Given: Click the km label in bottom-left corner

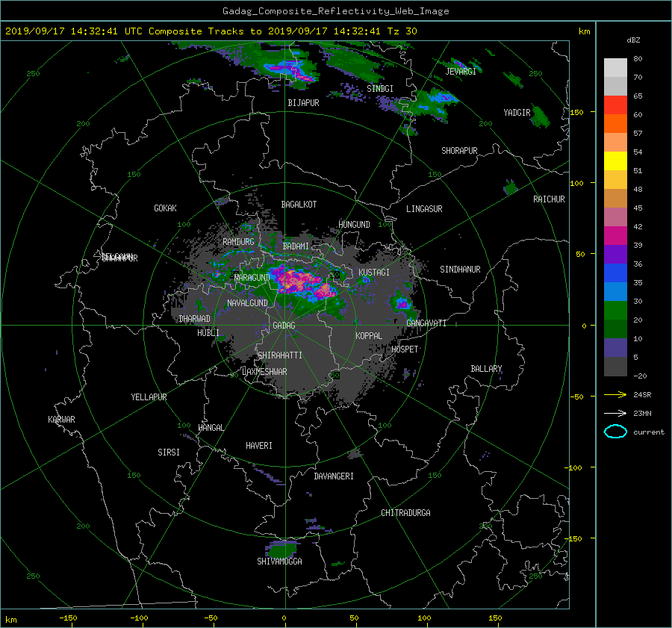Looking at the screenshot, I should [x=10, y=620].
